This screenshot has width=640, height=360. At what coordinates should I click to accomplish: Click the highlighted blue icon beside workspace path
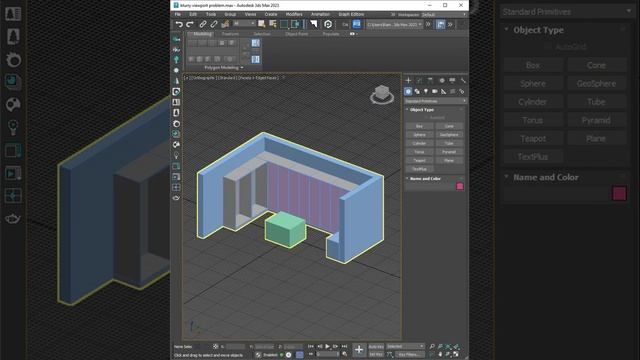coord(357,24)
